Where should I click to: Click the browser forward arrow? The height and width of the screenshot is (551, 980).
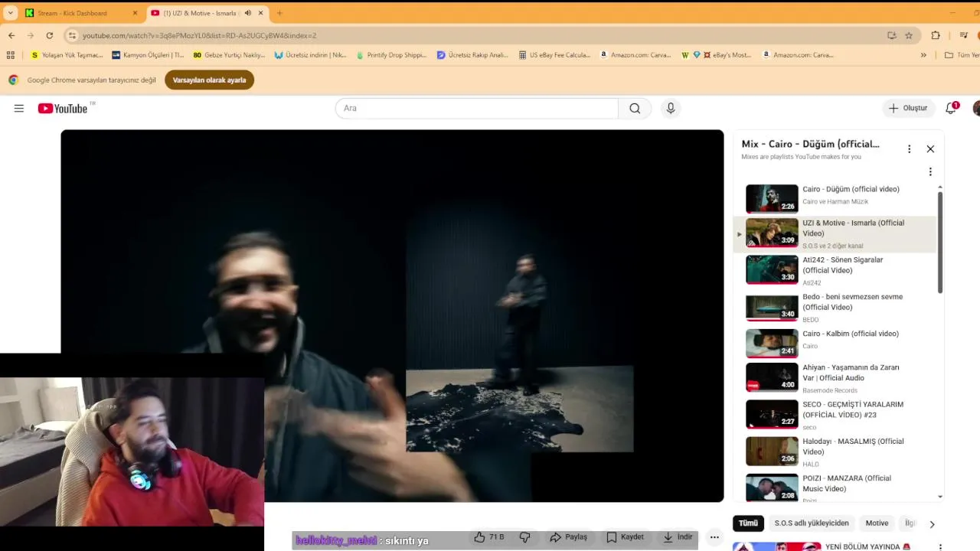tap(31, 35)
